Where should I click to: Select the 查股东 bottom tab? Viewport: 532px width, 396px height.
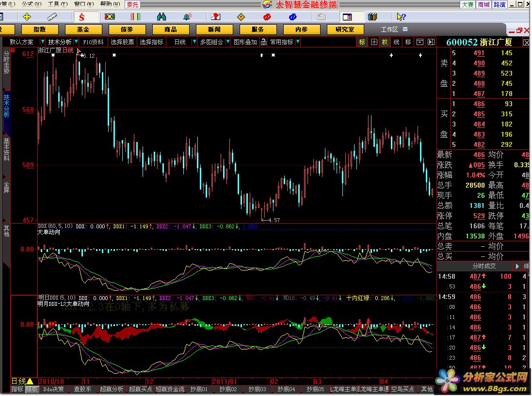pos(82,389)
